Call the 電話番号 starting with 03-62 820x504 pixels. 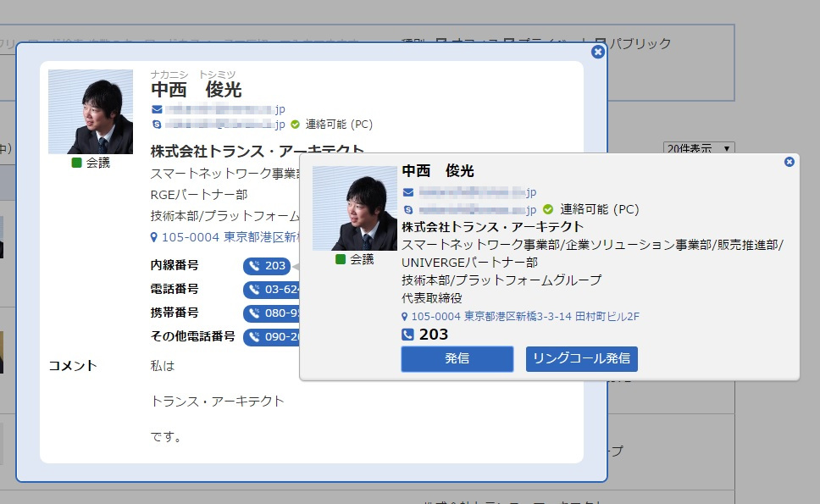click(x=271, y=289)
